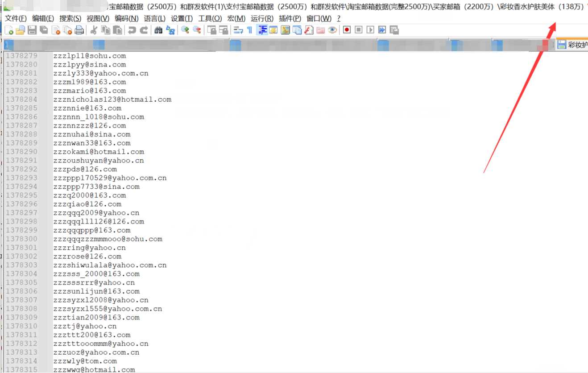Toggle word wrap
The width and height of the screenshot is (588, 373).
click(x=238, y=30)
